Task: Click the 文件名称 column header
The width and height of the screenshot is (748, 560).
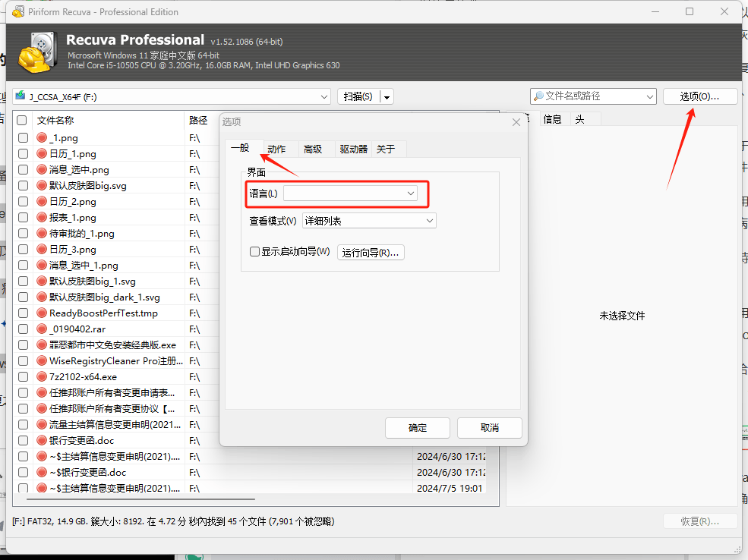Action: pyautogui.click(x=55, y=121)
